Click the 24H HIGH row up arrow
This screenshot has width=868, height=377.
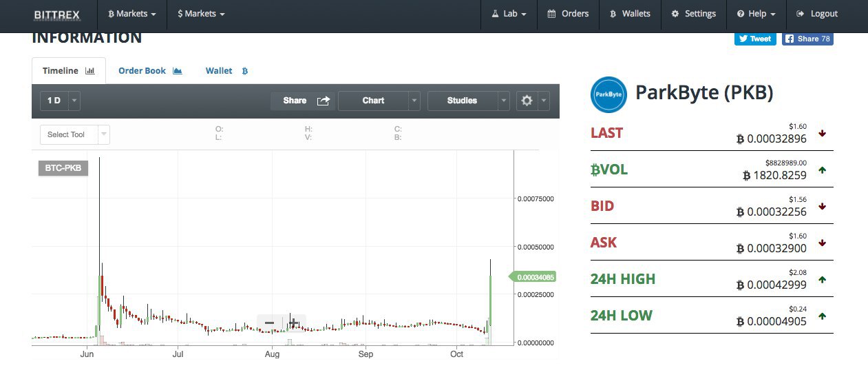[822, 279]
